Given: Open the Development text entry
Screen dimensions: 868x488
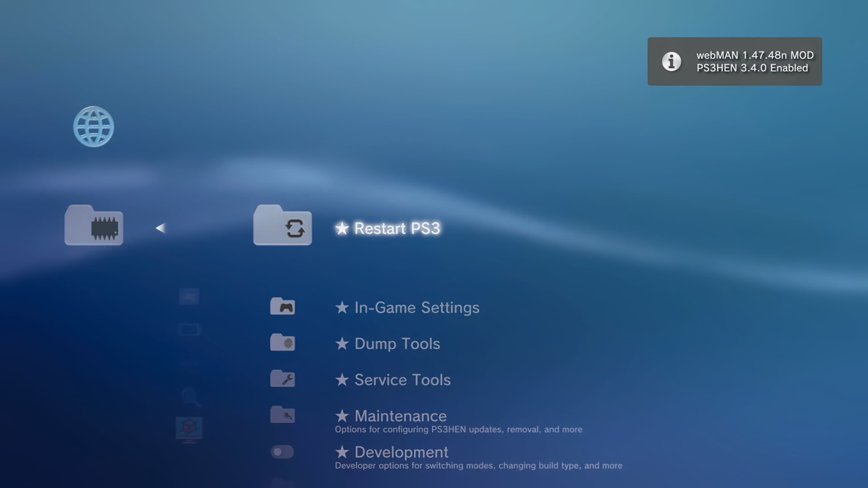Looking at the screenshot, I should point(401,452).
